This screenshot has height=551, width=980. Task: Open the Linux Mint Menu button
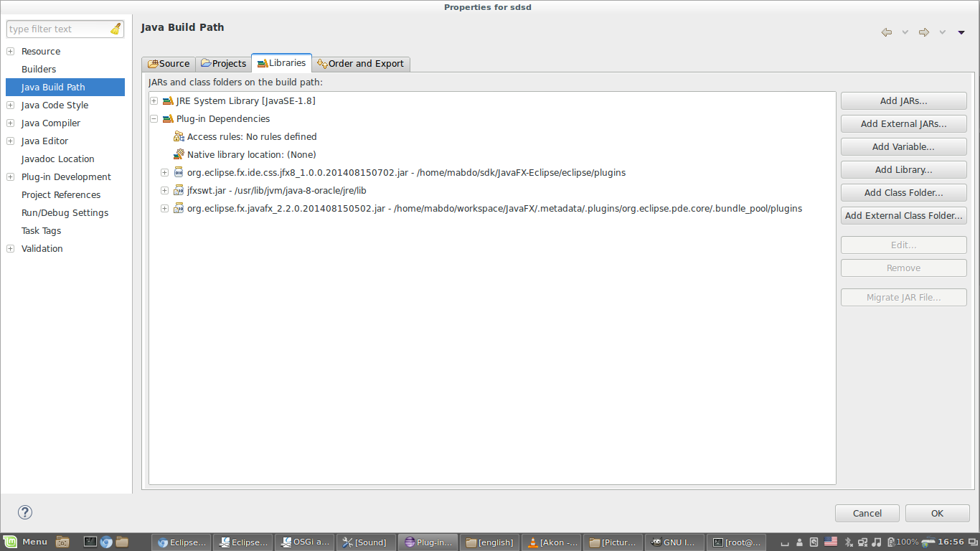coord(26,542)
